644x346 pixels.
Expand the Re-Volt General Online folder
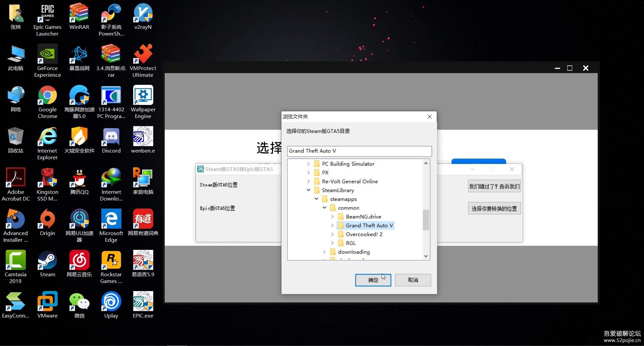309,181
